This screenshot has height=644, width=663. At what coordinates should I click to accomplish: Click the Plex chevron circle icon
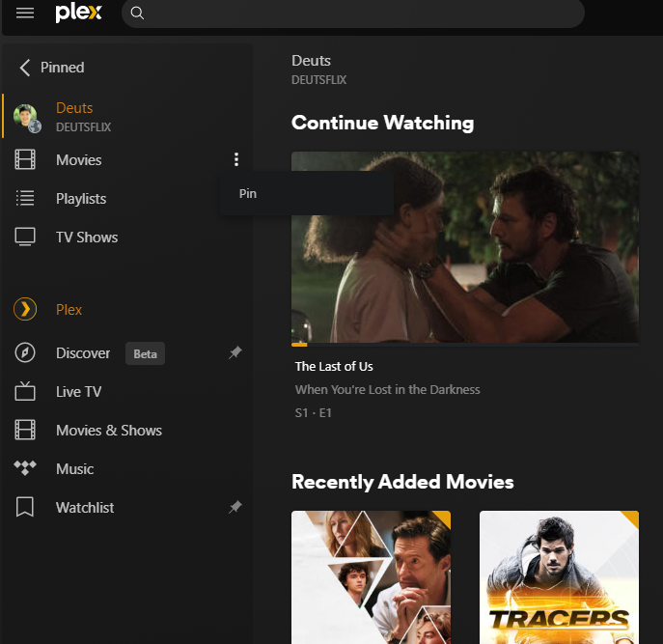[25, 309]
